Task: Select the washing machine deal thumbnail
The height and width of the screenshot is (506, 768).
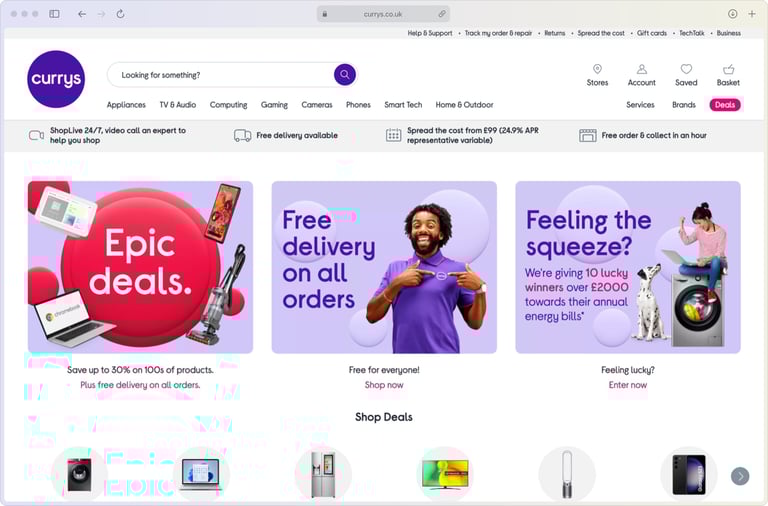Action: (79, 475)
